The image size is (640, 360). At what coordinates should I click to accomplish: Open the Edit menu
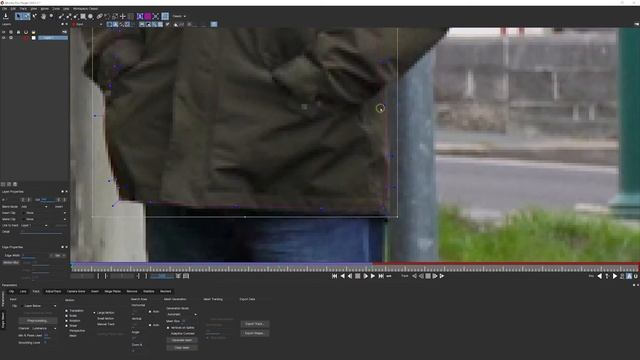tap(13, 9)
